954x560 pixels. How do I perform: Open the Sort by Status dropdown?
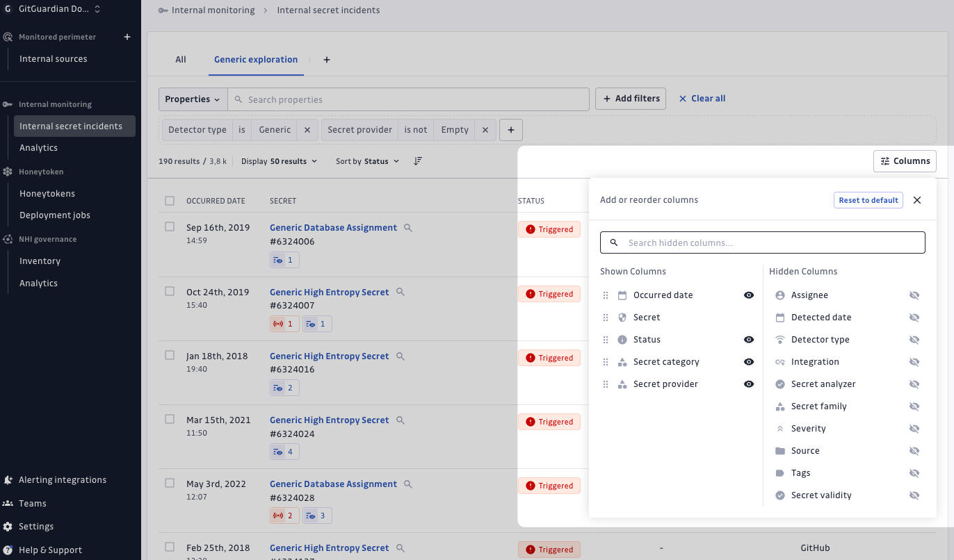click(368, 161)
